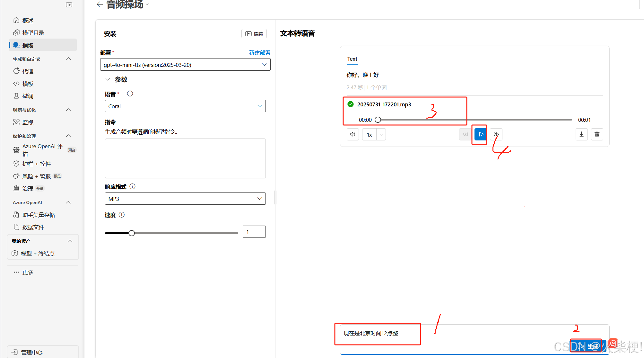Open 助手矢量存储 in the sidebar
644x358 pixels.
click(x=43, y=215)
